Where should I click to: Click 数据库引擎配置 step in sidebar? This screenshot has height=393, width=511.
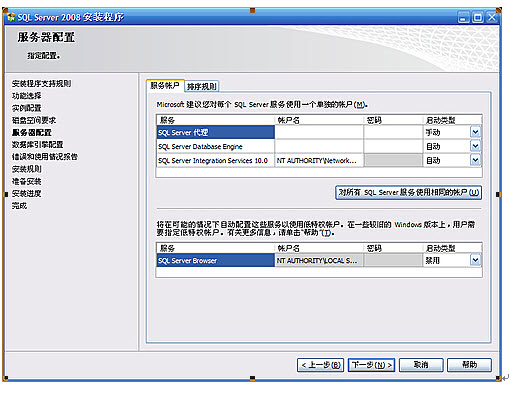(38, 145)
